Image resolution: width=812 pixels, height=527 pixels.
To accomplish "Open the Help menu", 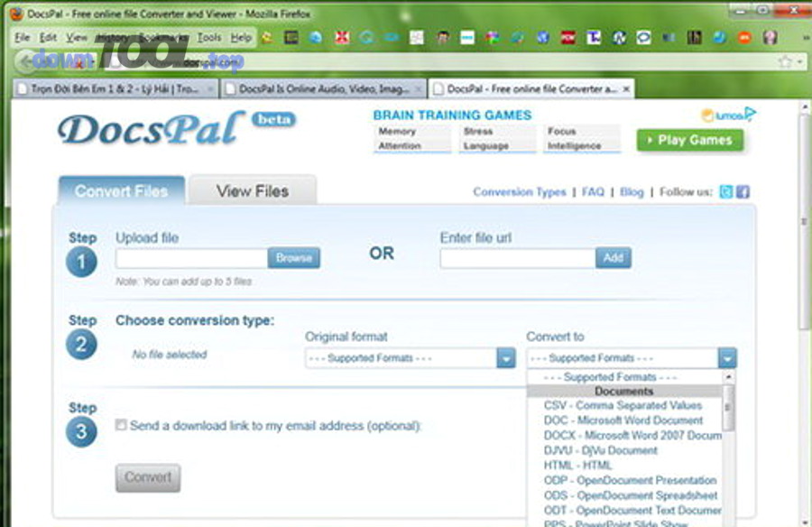I will tap(241, 37).
